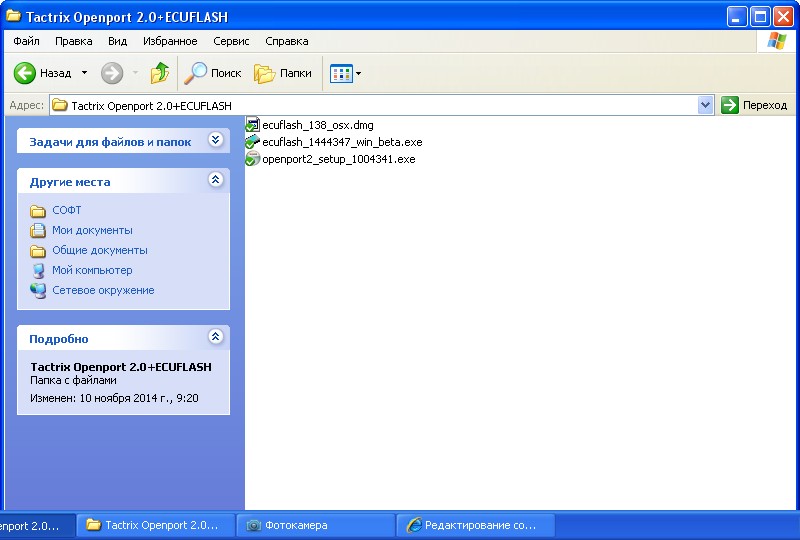Open the Back button history dropdown arrow
The width and height of the screenshot is (800, 540).
(84, 73)
